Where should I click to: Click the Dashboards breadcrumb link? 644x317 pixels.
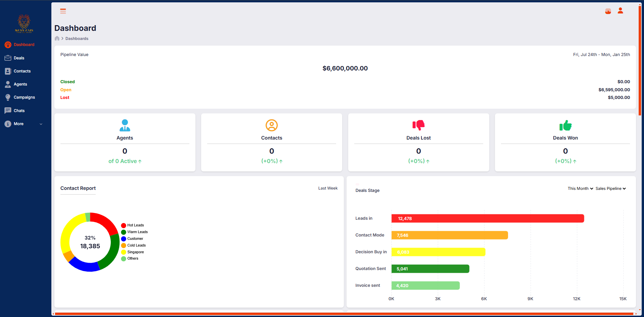click(77, 39)
